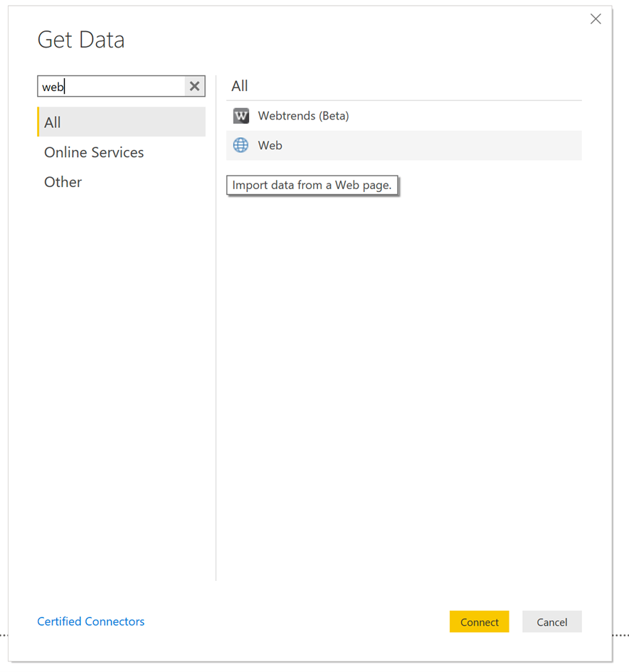Viewport: 629px width, 672px height.
Task: Dismiss the Get Data dialog with the X
Action: pos(596,18)
